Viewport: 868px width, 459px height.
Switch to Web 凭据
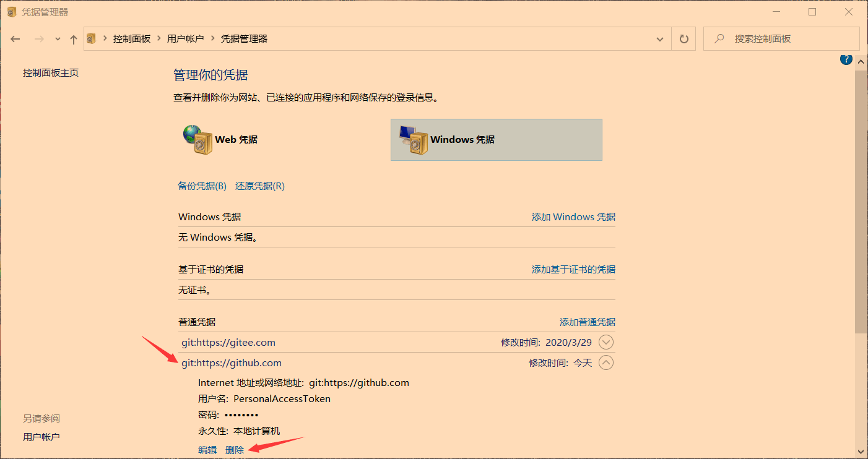click(x=236, y=139)
